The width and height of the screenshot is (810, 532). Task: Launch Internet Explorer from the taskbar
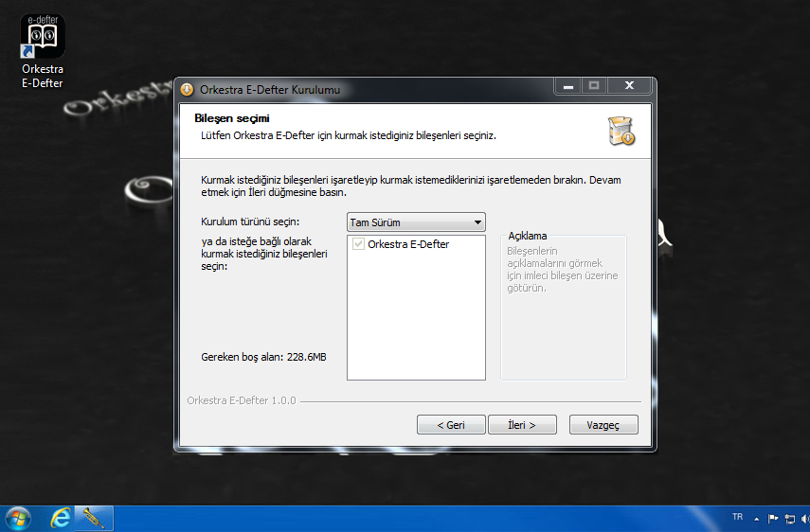(62, 518)
